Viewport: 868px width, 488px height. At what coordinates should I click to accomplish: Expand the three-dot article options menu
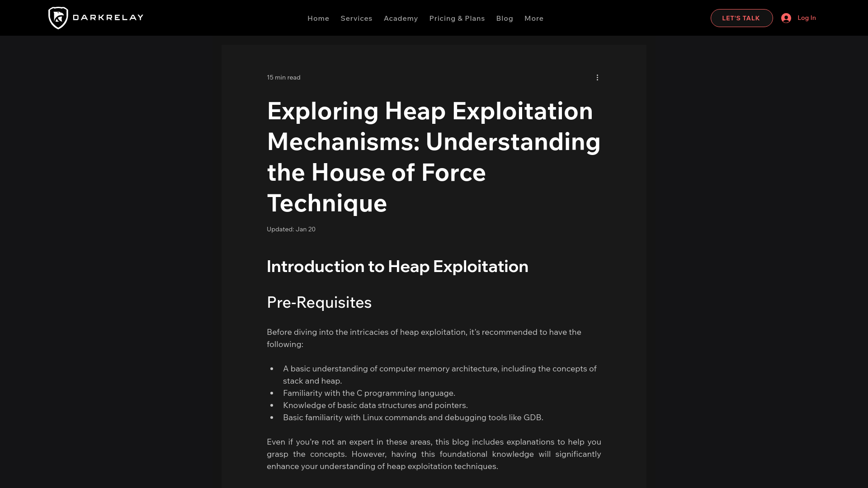(597, 77)
